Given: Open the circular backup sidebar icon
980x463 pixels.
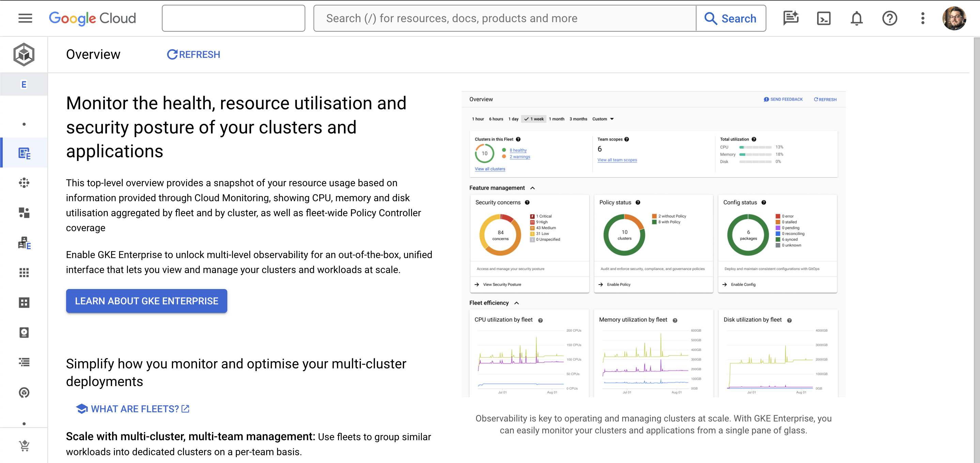Looking at the screenshot, I should 24,392.
